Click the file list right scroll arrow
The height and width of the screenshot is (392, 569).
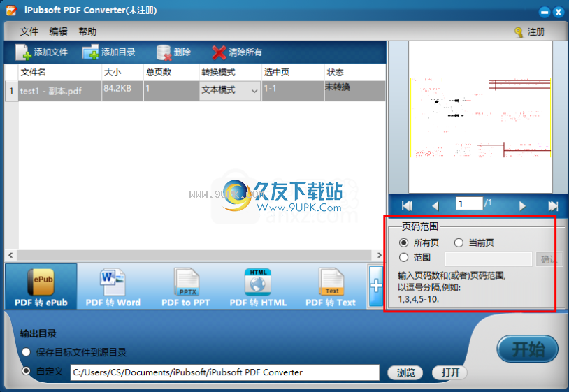380,255
